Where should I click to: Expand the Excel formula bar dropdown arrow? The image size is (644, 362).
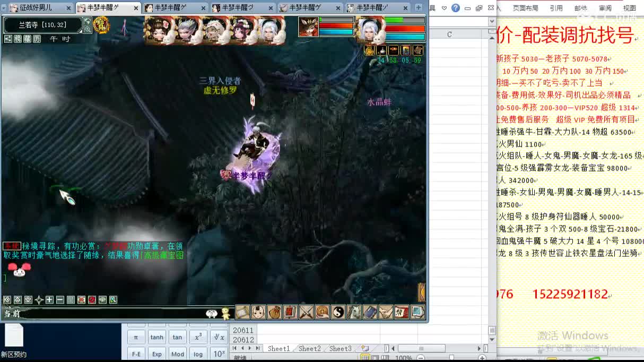click(493, 21)
